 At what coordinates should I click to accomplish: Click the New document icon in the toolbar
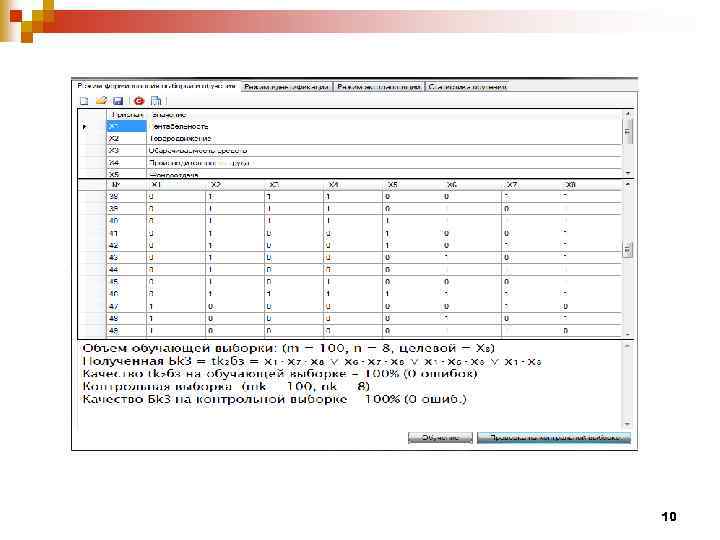point(84,101)
